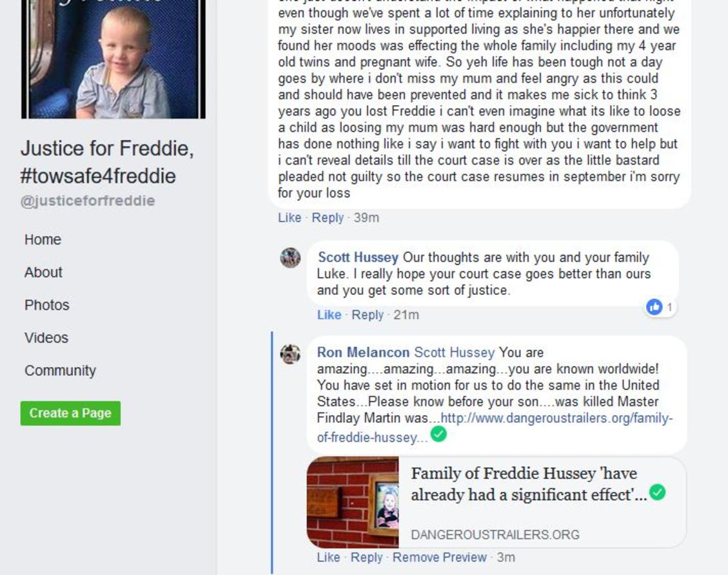Open the Videos section
This screenshot has height=575, width=728.
46,338
